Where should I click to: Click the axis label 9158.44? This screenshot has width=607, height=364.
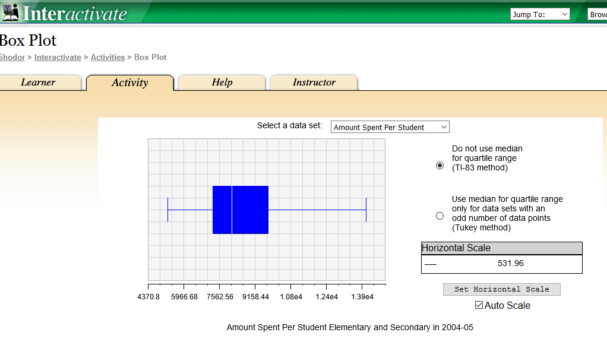(255, 297)
